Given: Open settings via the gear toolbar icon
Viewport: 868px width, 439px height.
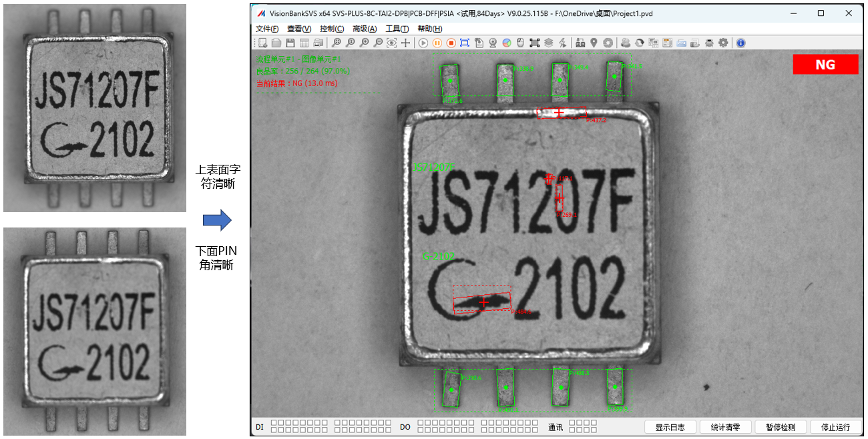Looking at the screenshot, I should pyautogui.click(x=723, y=43).
